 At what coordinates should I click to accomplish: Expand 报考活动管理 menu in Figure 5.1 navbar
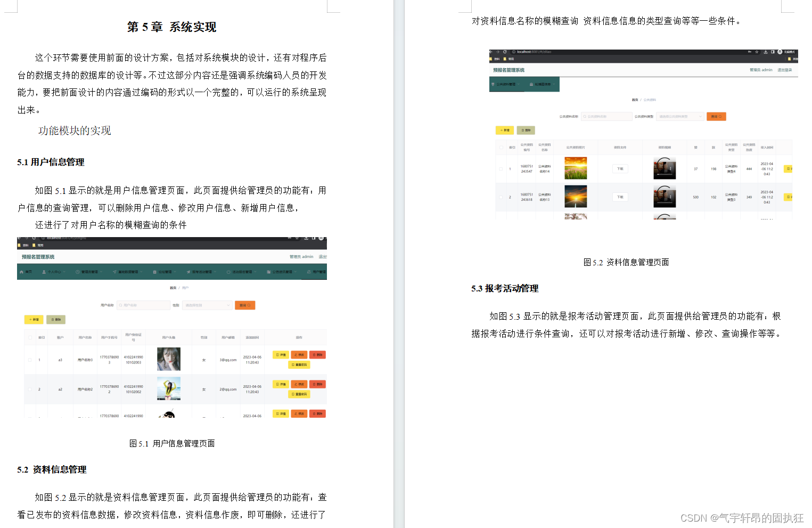(201, 272)
